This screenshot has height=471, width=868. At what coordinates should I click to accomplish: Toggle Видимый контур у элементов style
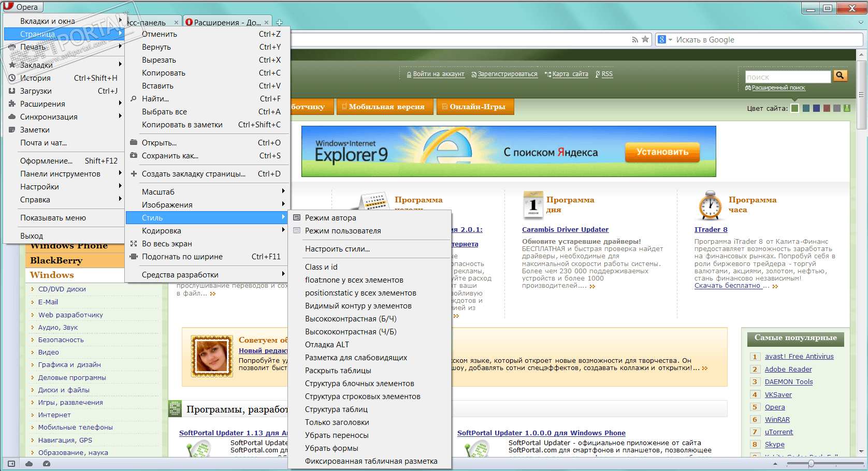[369, 306]
